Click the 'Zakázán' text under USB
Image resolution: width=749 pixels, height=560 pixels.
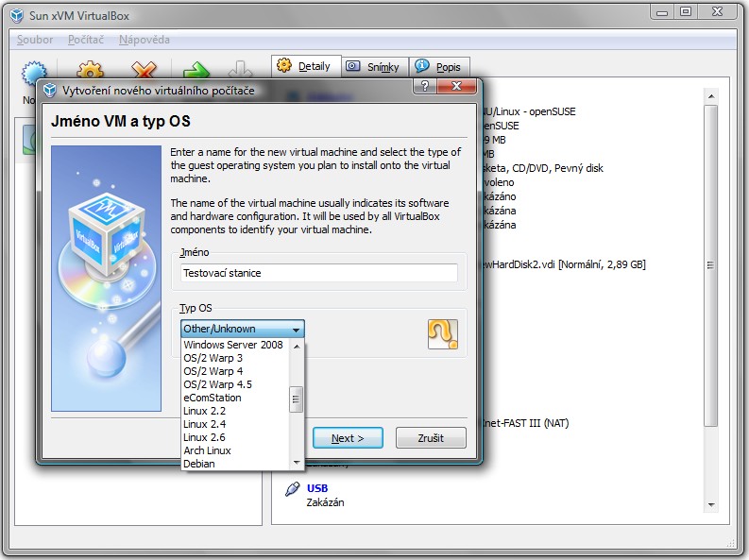[325, 502]
